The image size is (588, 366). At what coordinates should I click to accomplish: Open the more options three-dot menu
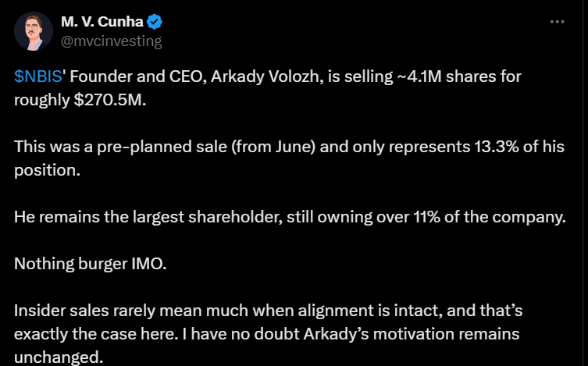[x=557, y=22]
